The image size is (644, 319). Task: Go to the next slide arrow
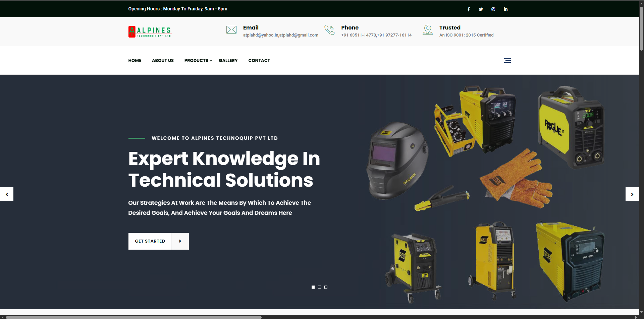632,194
